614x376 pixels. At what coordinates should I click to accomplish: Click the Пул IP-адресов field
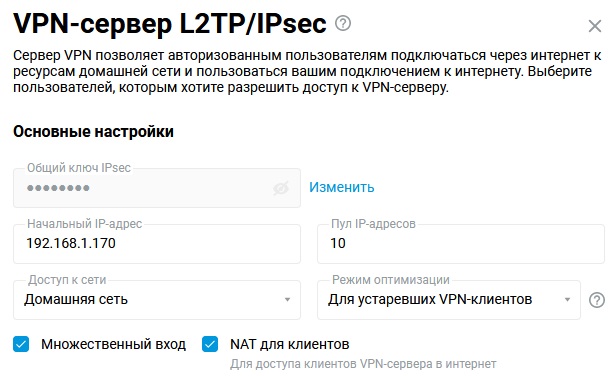tap(461, 244)
